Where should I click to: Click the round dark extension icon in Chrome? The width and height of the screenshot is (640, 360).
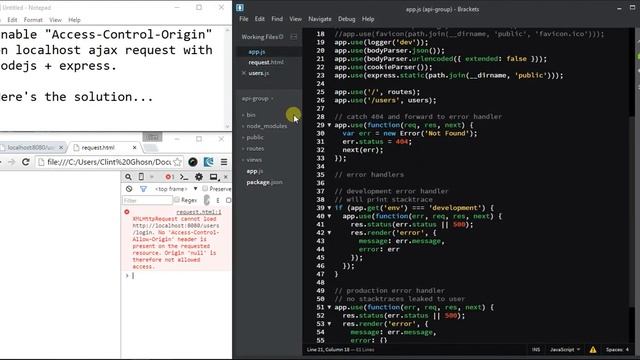point(193,162)
